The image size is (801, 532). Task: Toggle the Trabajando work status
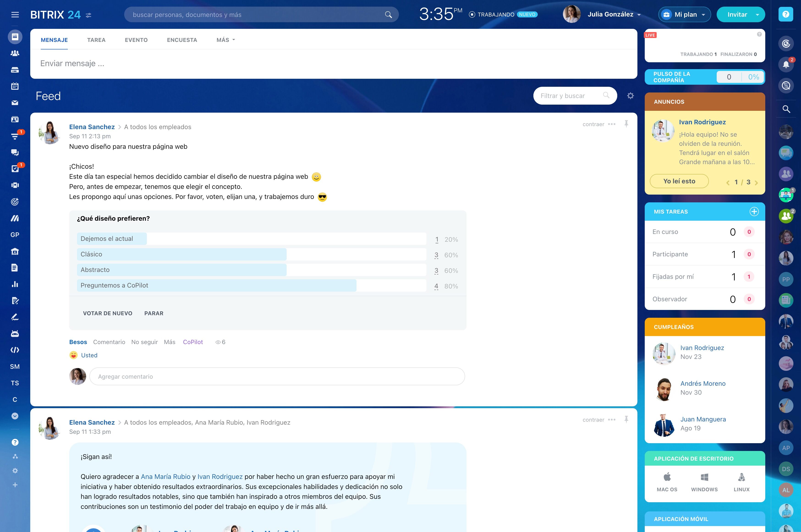pos(503,15)
